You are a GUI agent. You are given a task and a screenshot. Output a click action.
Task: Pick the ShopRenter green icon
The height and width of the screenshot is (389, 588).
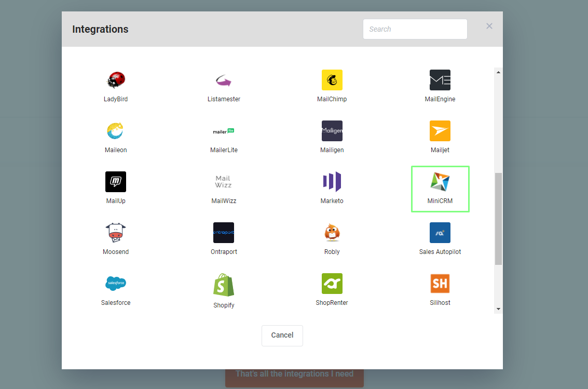pyautogui.click(x=332, y=284)
